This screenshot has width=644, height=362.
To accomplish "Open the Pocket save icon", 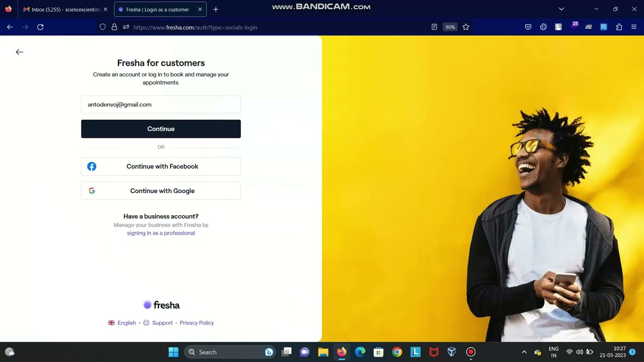I will click(528, 27).
